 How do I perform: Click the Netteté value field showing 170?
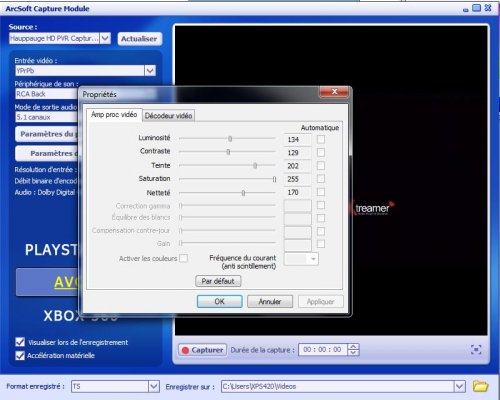(x=297, y=192)
